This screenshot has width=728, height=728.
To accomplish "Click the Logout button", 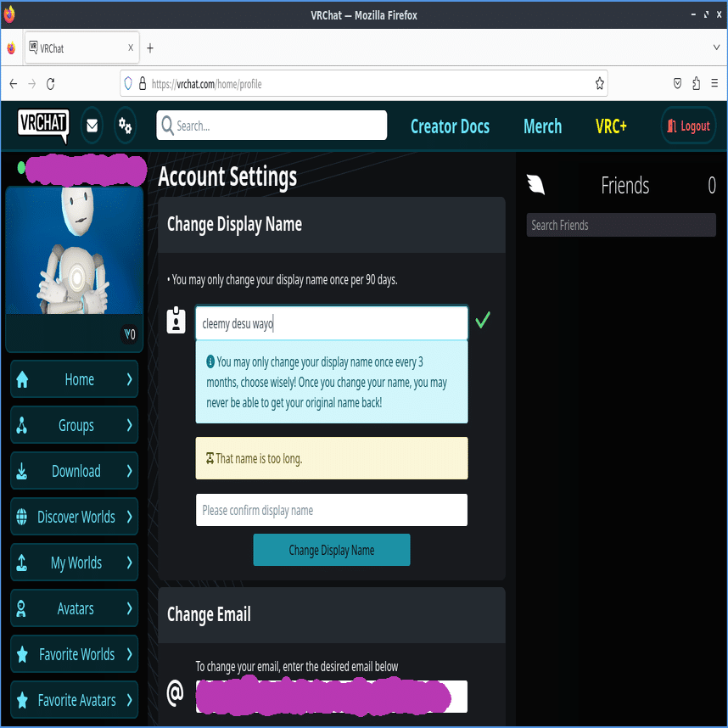I will 688,126.
